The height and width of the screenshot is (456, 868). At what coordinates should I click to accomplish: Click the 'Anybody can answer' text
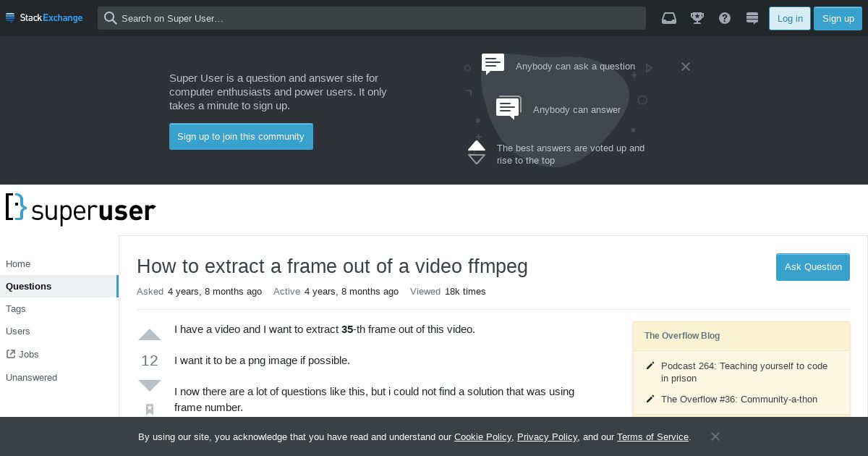click(x=576, y=109)
